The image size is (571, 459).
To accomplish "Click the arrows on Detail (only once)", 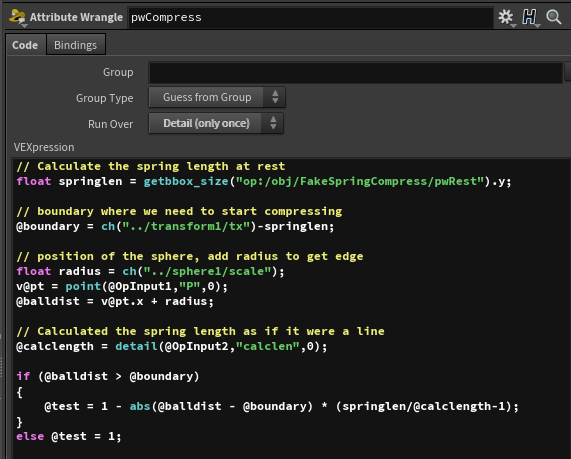I will click(x=273, y=123).
